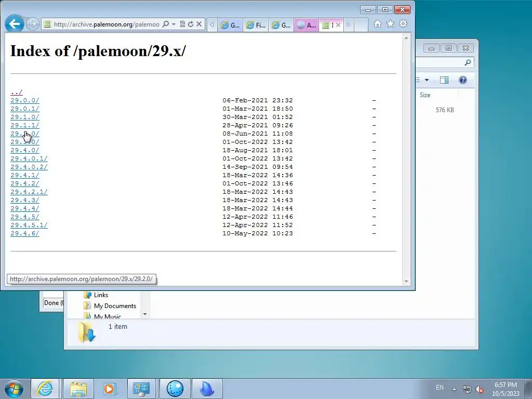This screenshot has width=532, height=399.
Task: Open the 29.0.0/ directory link
Action: coord(25,100)
